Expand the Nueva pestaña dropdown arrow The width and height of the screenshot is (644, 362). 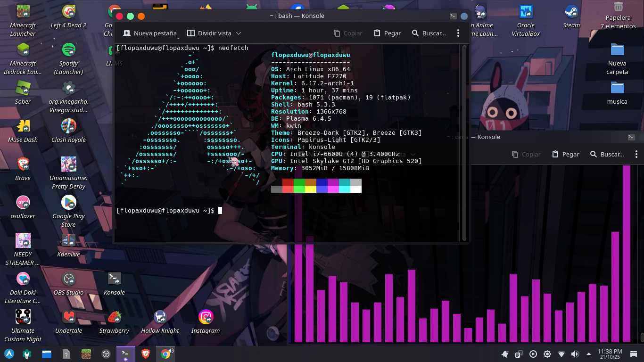click(x=178, y=37)
